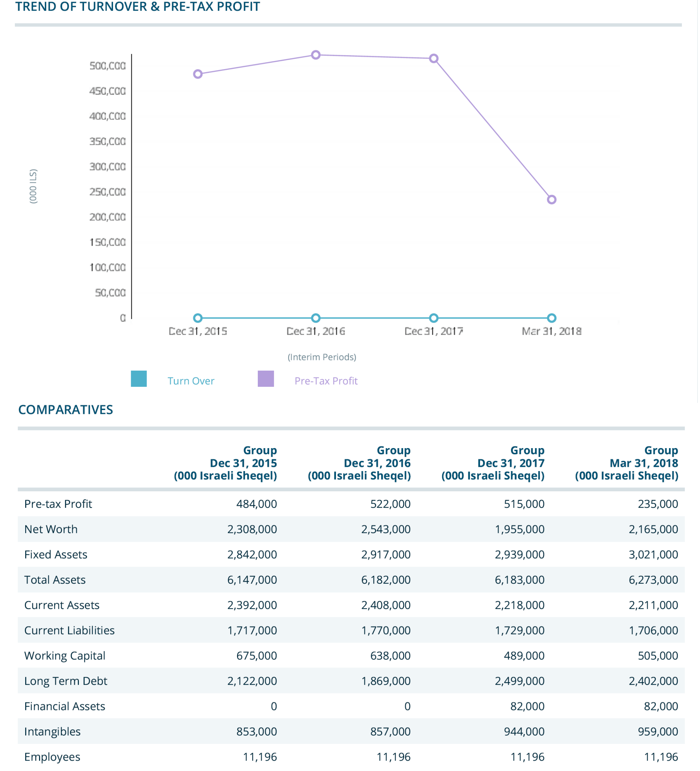Click the Turn Over legend color swatch
Screen dimensions: 700x771
tap(139, 379)
